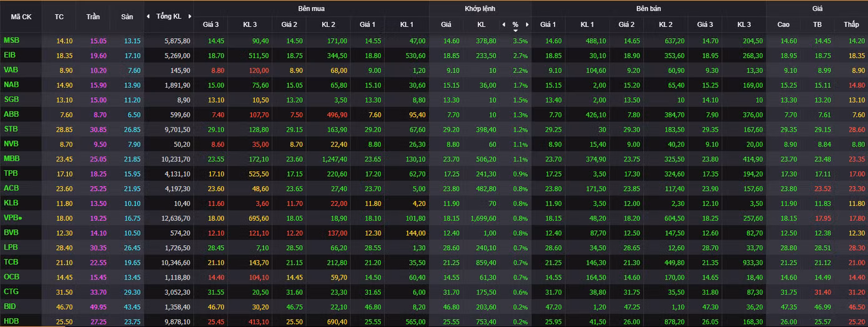Open the EIB ticker symbol
Screen dimensions: 868x327
click(x=9, y=55)
